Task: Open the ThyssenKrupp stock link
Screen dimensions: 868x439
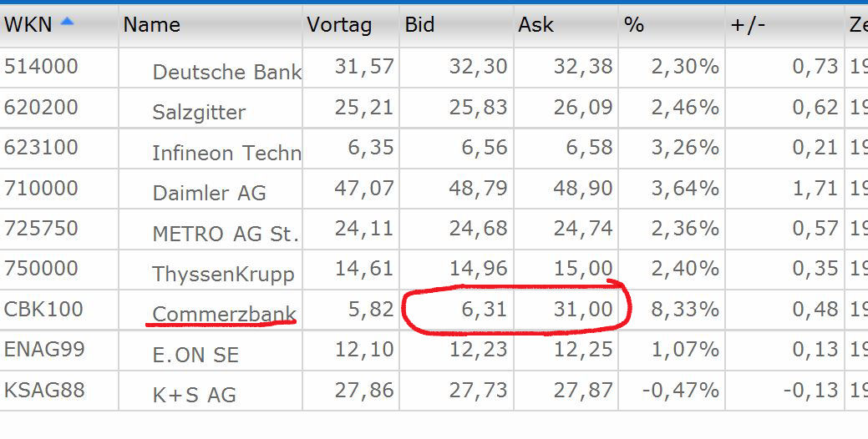Action: (x=223, y=274)
